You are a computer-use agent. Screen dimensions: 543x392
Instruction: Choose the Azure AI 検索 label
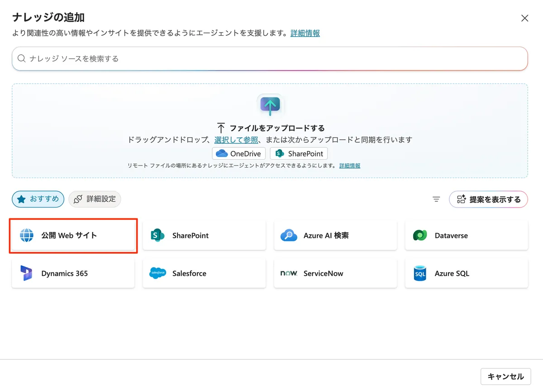click(326, 236)
